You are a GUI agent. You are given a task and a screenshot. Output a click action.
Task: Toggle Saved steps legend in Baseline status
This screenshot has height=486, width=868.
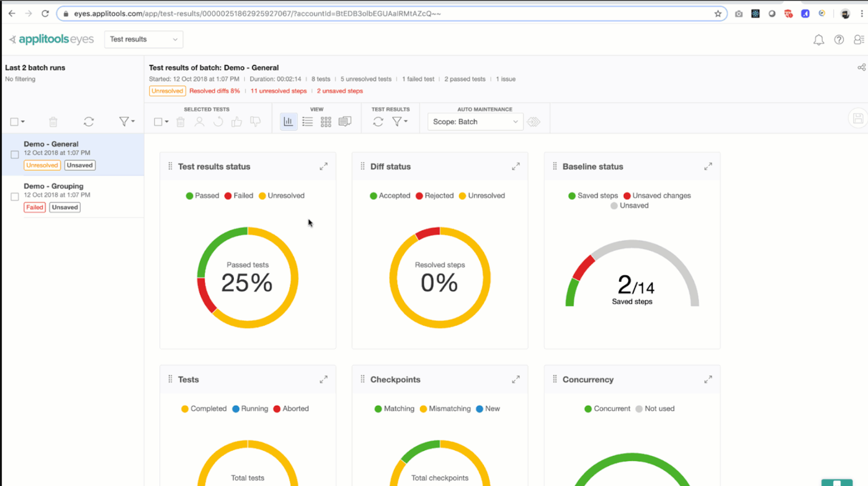tap(593, 196)
